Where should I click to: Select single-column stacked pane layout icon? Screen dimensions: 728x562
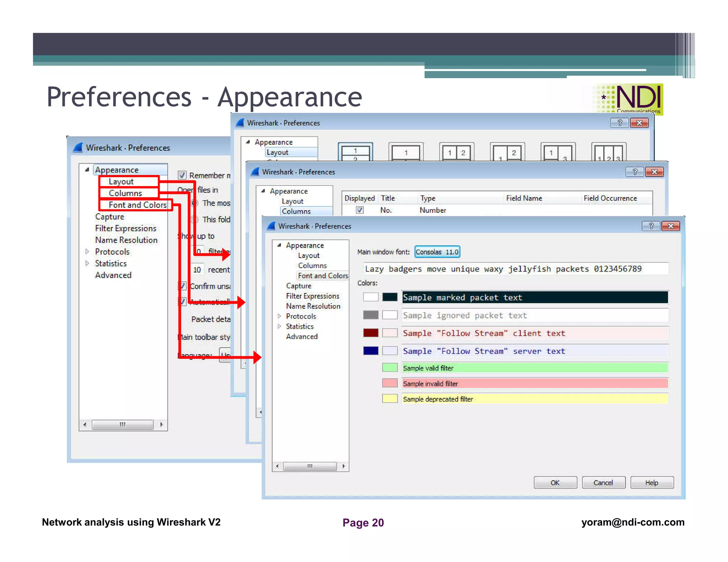355,152
